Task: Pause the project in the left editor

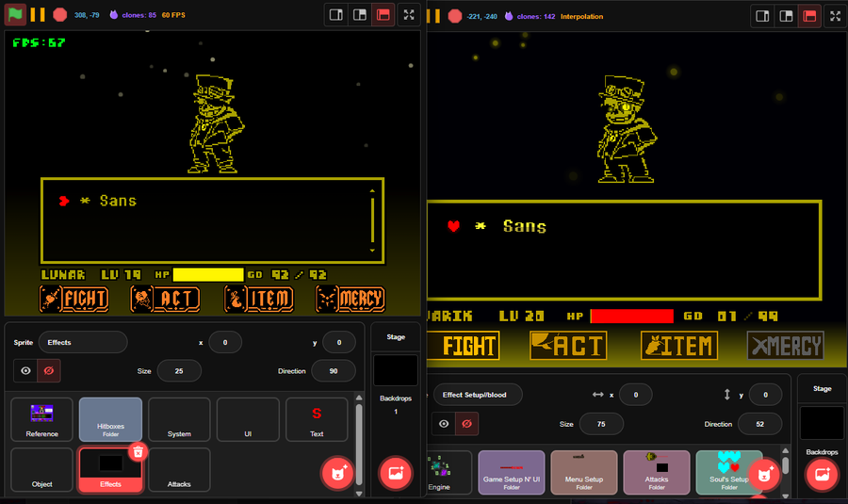Action: (x=38, y=14)
